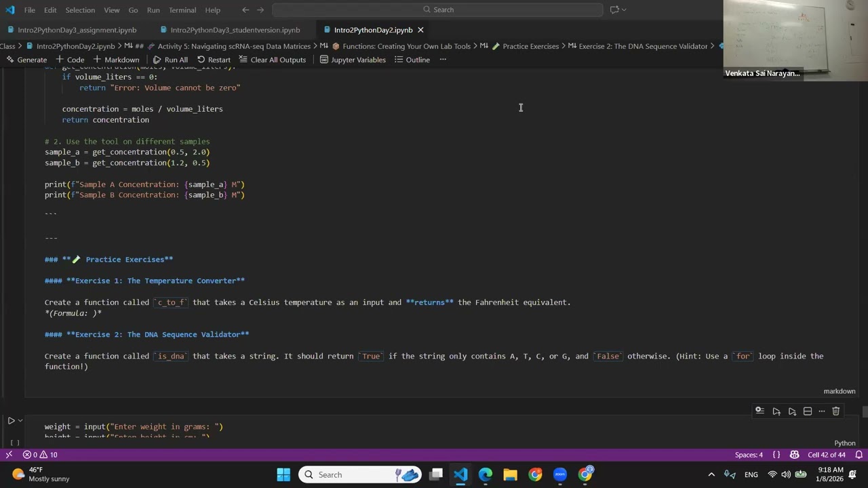Delete cell with trash icon

[x=835, y=411]
